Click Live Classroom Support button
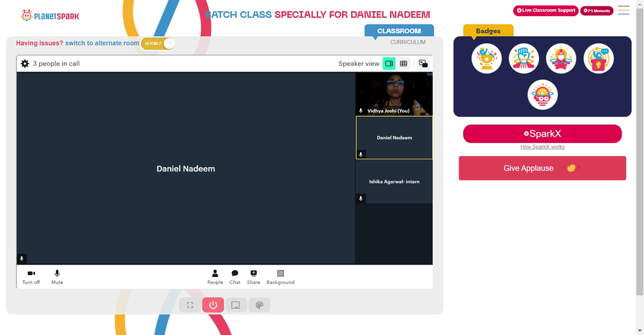 pyautogui.click(x=545, y=11)
